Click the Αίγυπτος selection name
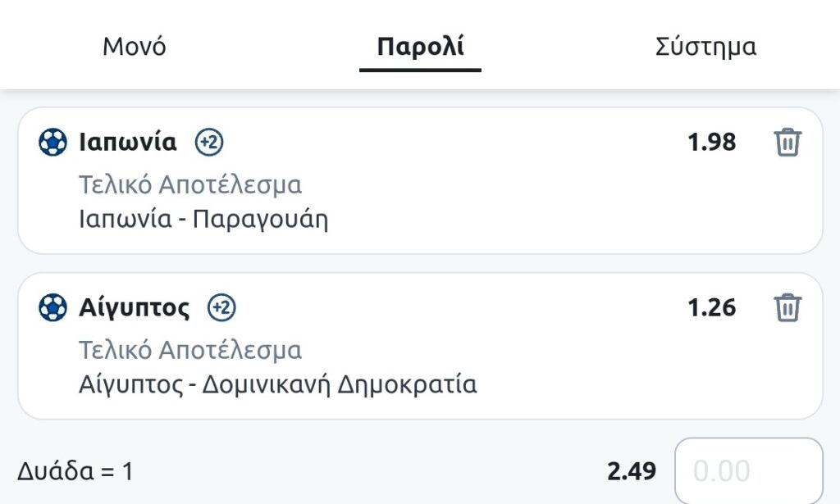This screenshot has height=504, width=840. pyautogui.click(x=134, y=308)
